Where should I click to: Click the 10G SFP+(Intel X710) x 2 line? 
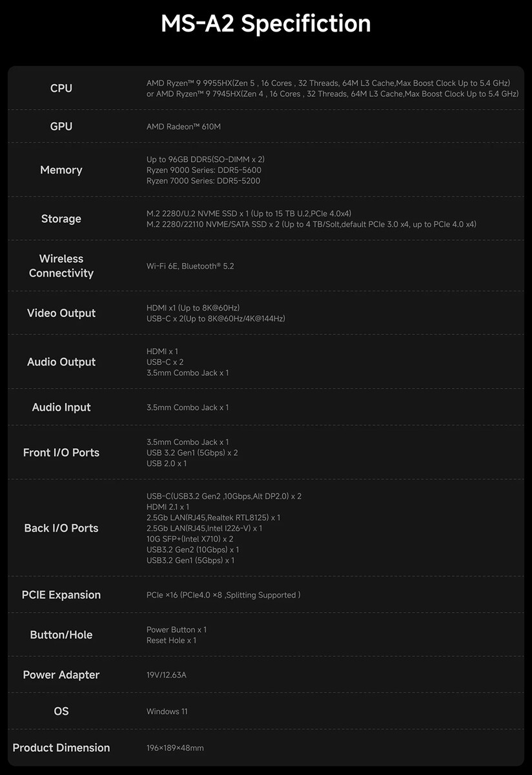coord(190,539)
